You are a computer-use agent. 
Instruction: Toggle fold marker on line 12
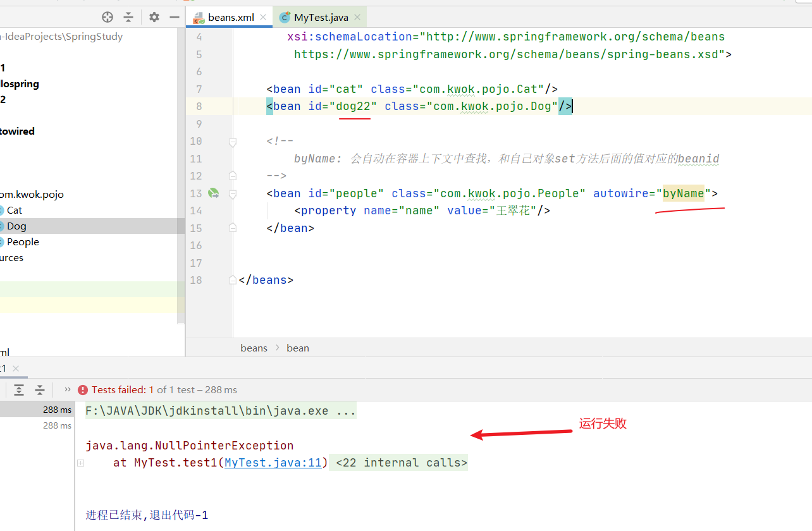[233, 176]
